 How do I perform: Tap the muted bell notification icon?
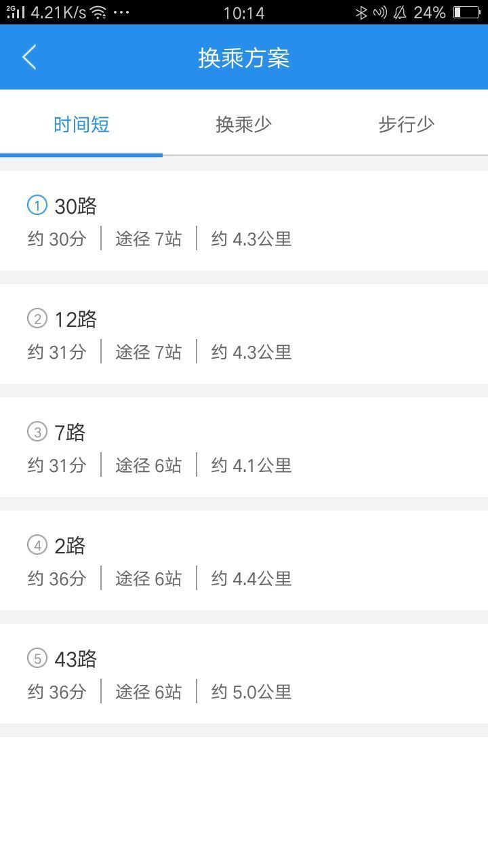click(x=400, y=12)
